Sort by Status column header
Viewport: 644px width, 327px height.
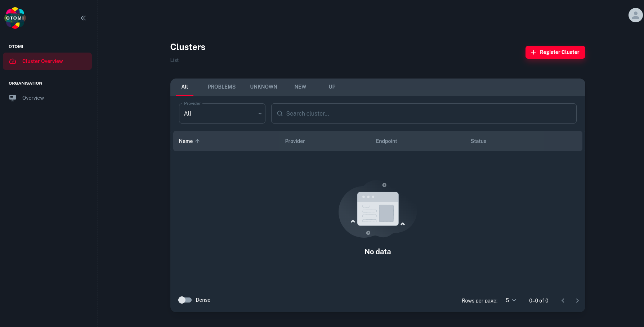point(478,141)
